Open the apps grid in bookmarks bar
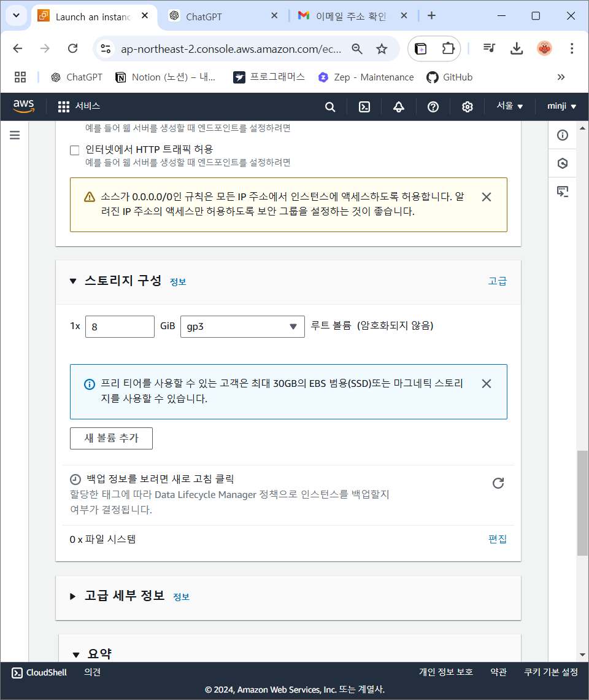The width and height of the screenshot is (589, 700). (20, 77)
